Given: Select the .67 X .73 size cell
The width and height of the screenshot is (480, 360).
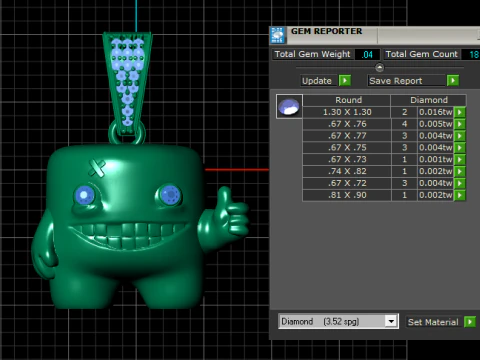Looking at the screenshot, I should pos(347,159).
